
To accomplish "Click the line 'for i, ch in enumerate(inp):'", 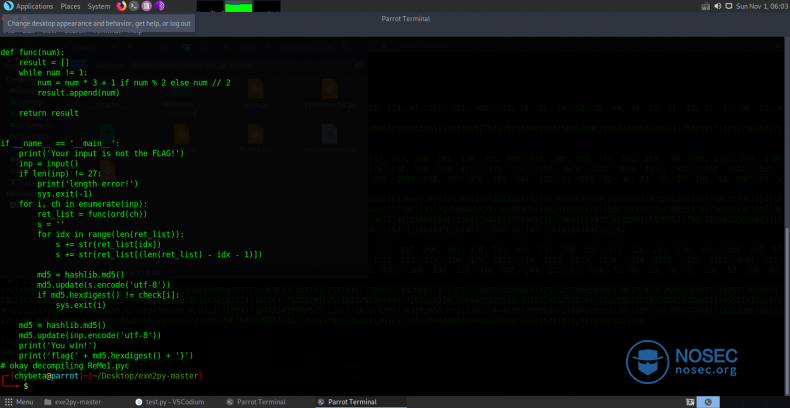I will 83,204.
